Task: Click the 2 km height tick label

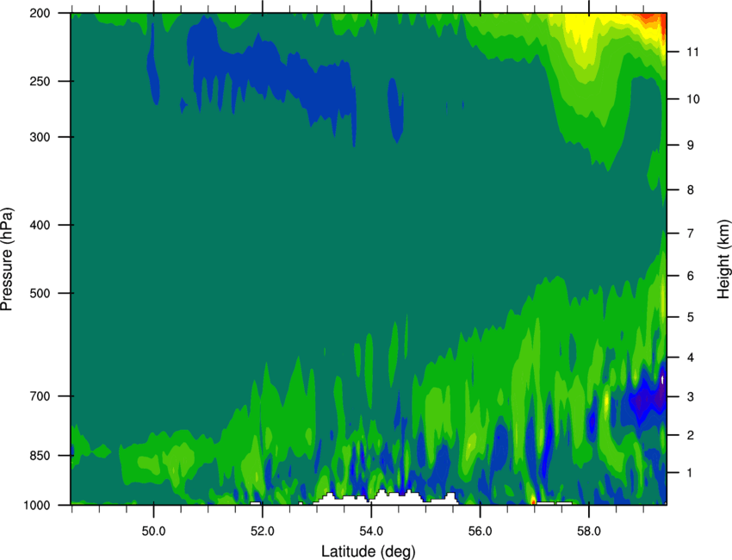Action: point(691,435)
